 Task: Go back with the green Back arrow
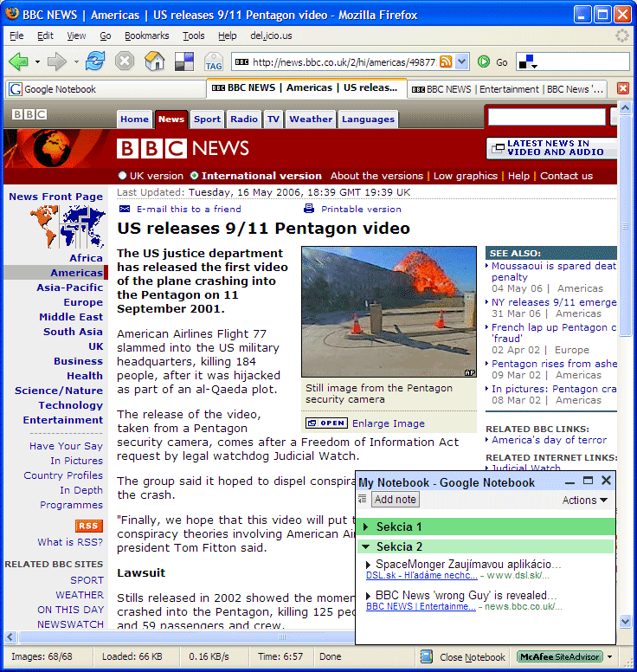point(18,61)
